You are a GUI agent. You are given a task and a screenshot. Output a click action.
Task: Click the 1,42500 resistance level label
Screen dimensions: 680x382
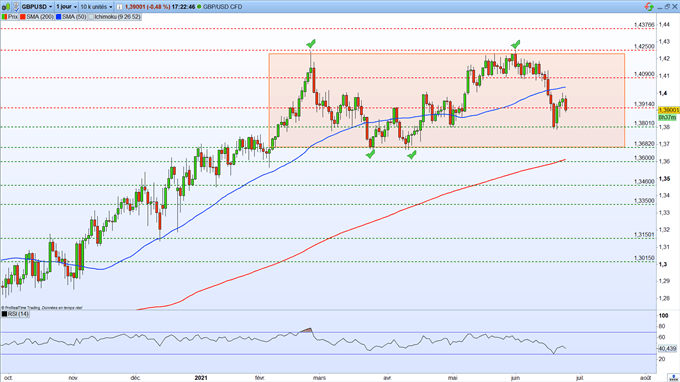click(644, 46)
